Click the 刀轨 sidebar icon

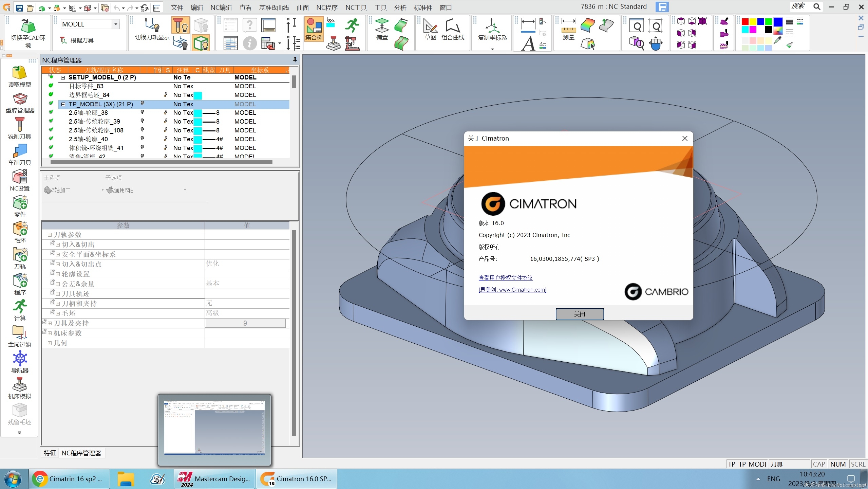click(x=20, y=258)
